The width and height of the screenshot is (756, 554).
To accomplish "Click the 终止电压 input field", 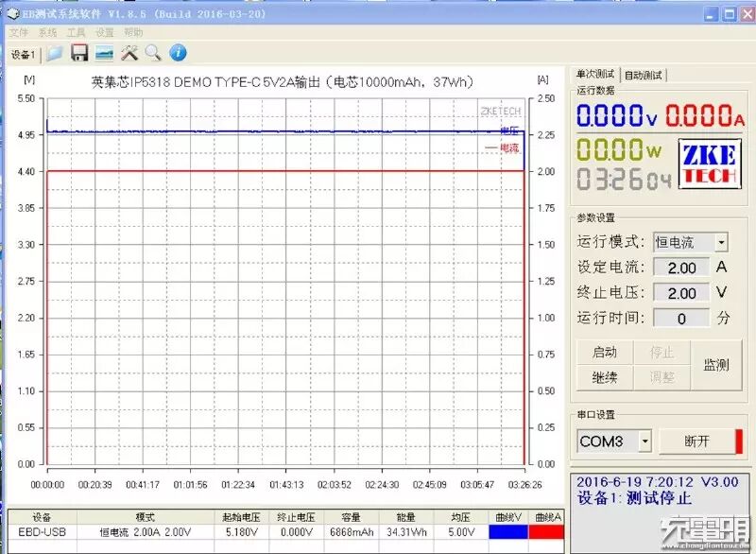I will point(681,293).
